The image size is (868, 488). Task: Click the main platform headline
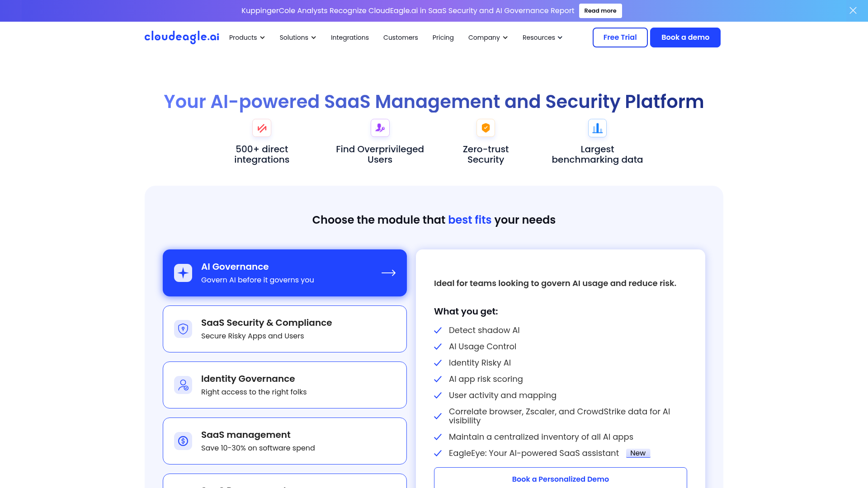tap(434, 102)
